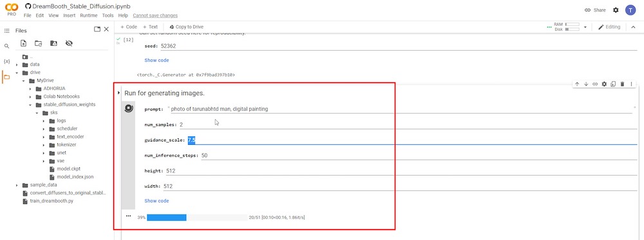
Task: Click the guidance_scale input field
Action: pos(412,140)
